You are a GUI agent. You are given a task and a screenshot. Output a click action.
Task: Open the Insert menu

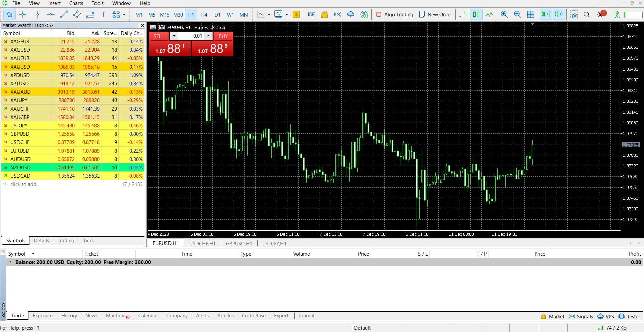pyautogui.click(x=54, y=3)
